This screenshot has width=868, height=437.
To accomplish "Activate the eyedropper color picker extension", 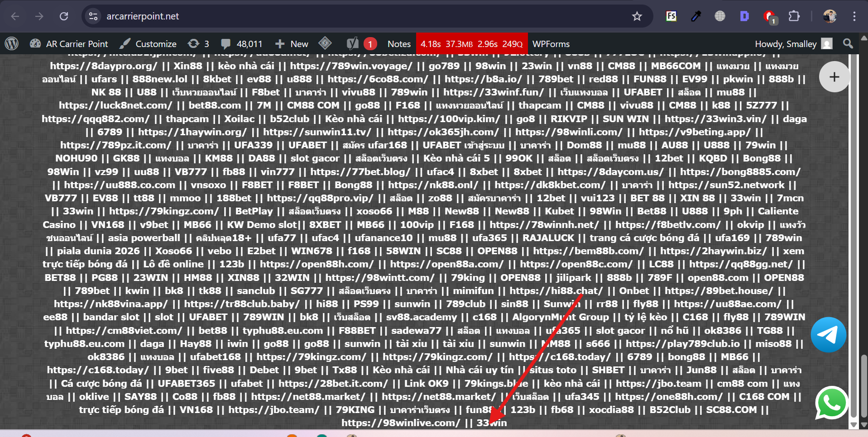I will coord(696,16).
